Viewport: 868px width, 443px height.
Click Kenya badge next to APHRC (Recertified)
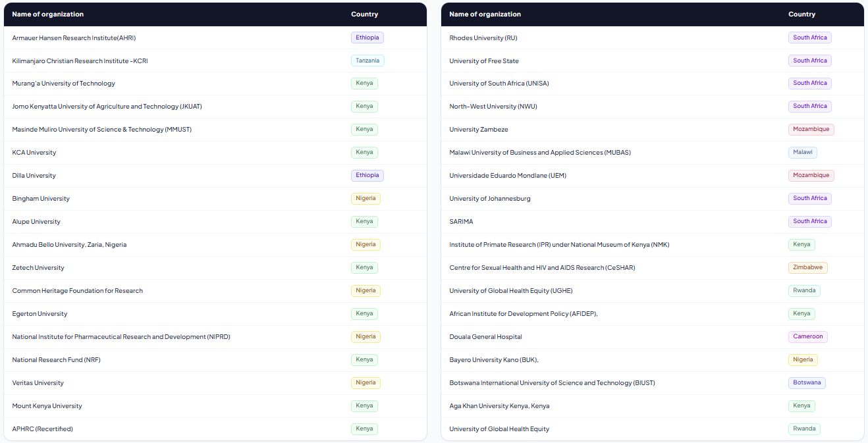(x=364, y=429)
